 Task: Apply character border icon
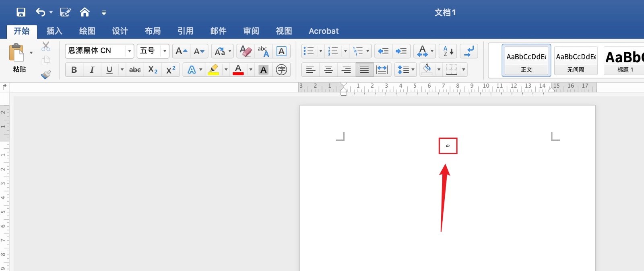282,51
